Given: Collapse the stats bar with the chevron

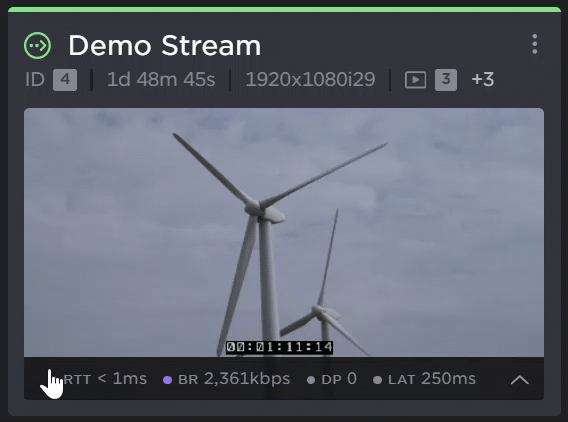Looking at the screenshot, I should click(520, 380).
